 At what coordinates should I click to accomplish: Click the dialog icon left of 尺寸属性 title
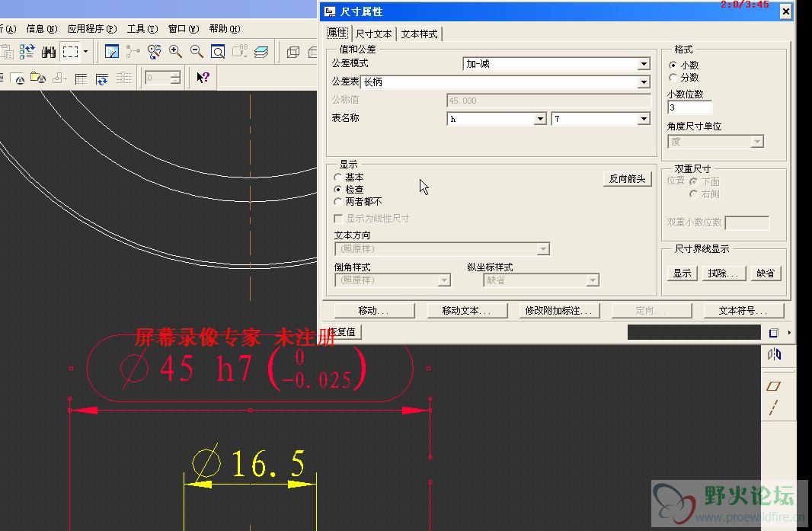(330, 11)
